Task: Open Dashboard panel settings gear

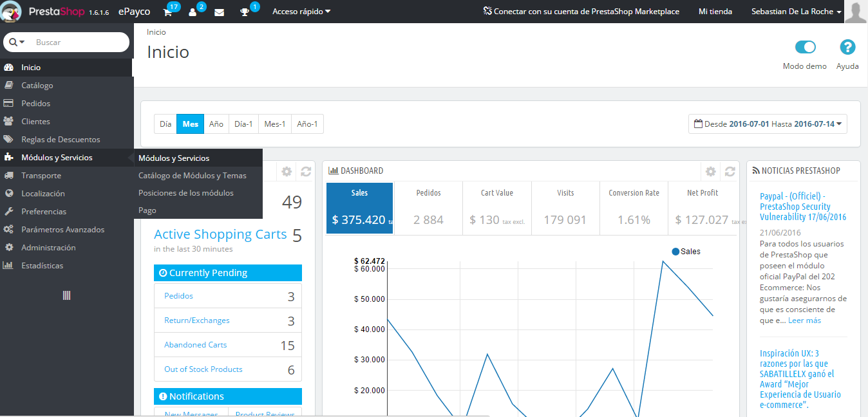Action: point(711,171)
